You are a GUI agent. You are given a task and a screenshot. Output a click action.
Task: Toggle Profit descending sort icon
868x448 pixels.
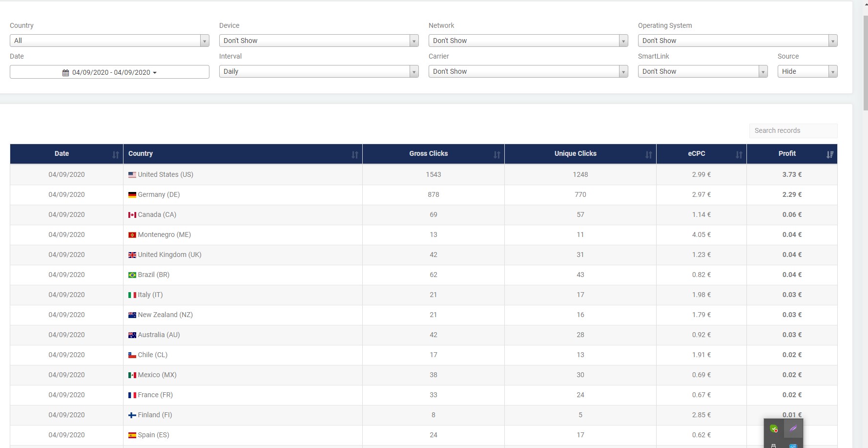830,154
